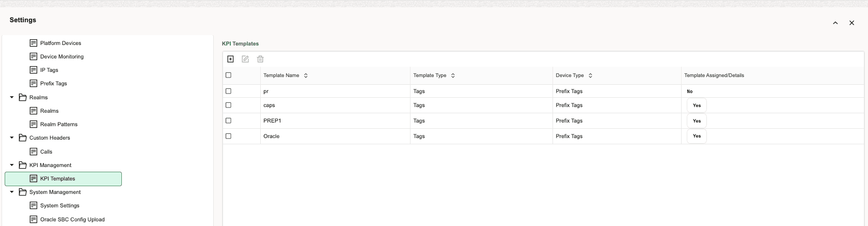868x226 pixels.
Task: Open System Settings page
Action: coord(60,205)
